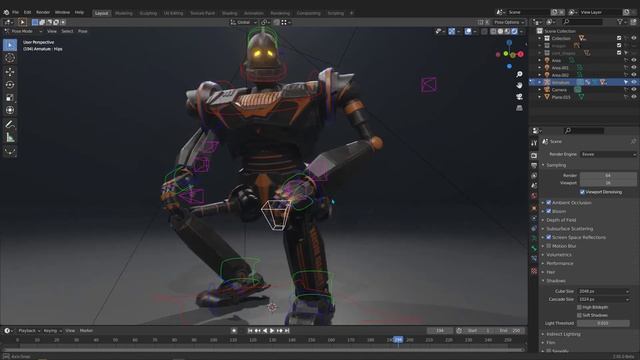Open the View Layer properties tab icon

tap(534, 176)
